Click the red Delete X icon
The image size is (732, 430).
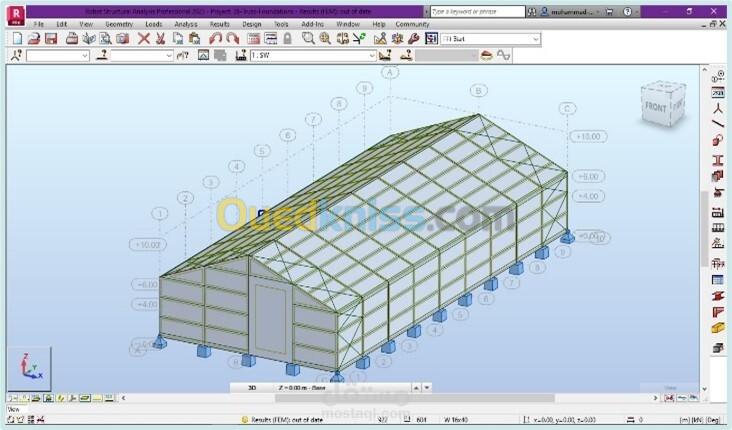143,39
